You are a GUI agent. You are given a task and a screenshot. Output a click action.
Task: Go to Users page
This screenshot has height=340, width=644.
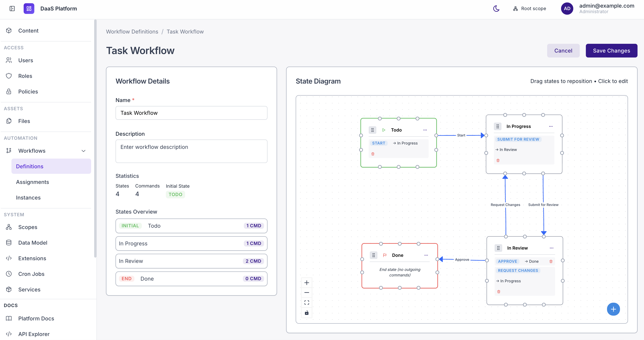click(46, 60)
